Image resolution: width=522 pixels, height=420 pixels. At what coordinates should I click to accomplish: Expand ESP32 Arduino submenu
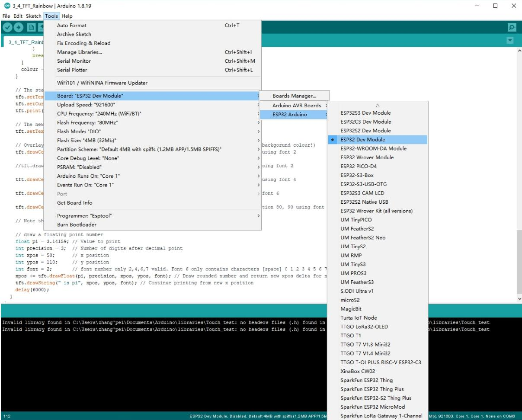click(295, 115)
